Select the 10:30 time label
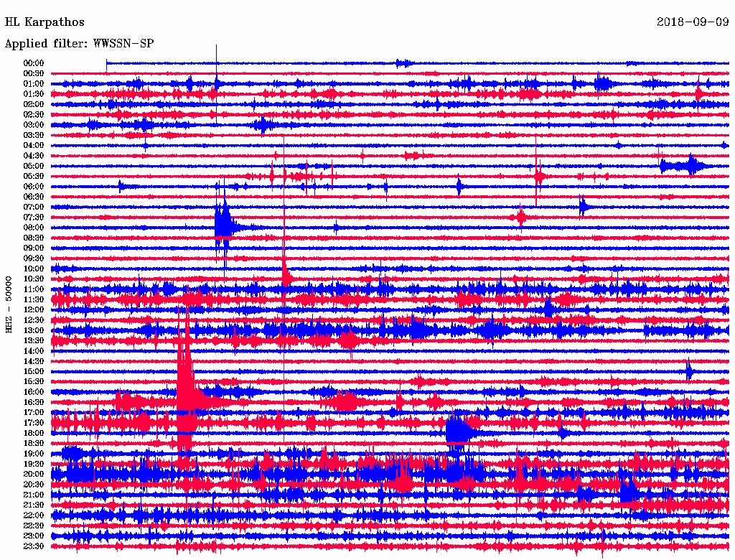735x560 pixels. [34, 279]
